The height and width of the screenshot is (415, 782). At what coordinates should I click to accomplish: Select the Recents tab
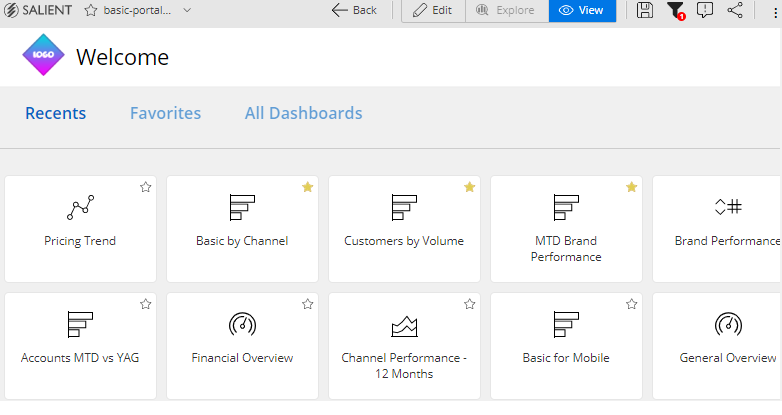[x=56, y=113]
